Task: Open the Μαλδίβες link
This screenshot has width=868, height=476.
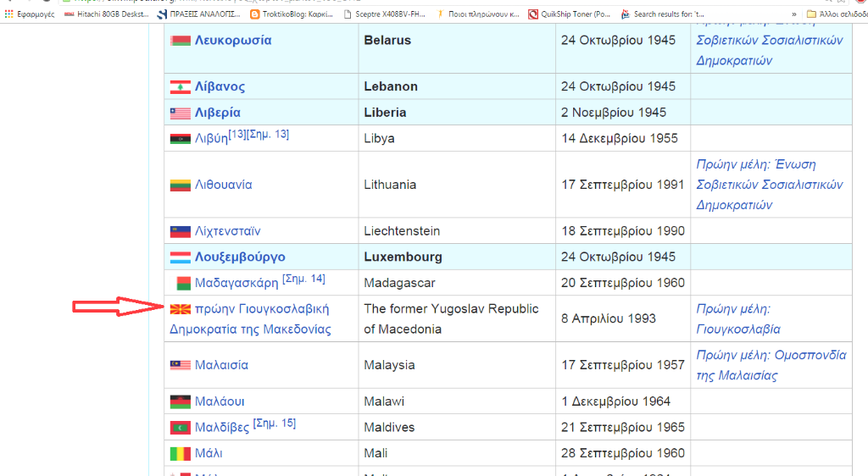Action: point(222,428)
